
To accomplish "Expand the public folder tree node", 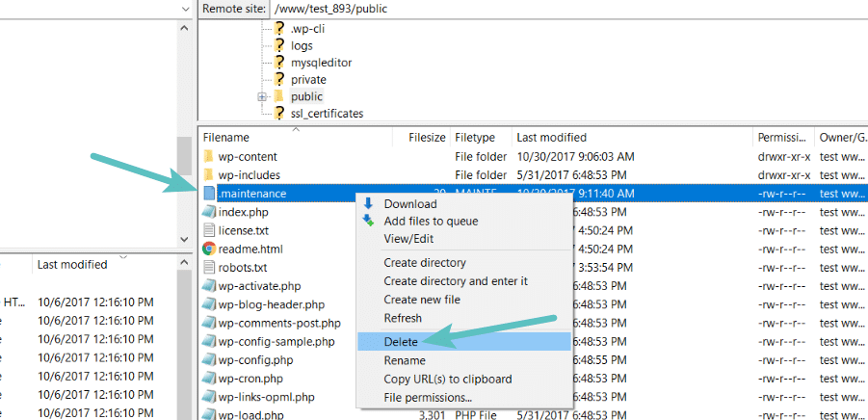I will click(x=262, y=97).
